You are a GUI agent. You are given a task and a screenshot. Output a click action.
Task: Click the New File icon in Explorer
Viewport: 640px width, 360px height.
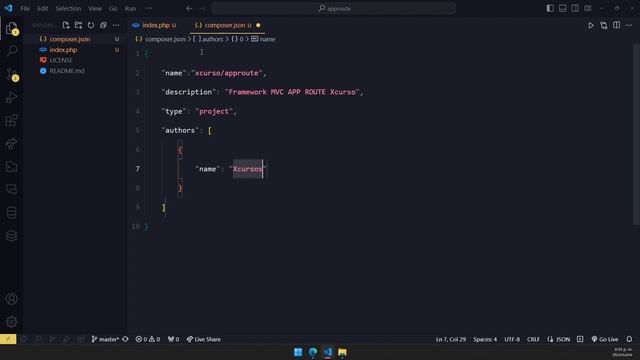pyautogui.click(x=66, y=25)
